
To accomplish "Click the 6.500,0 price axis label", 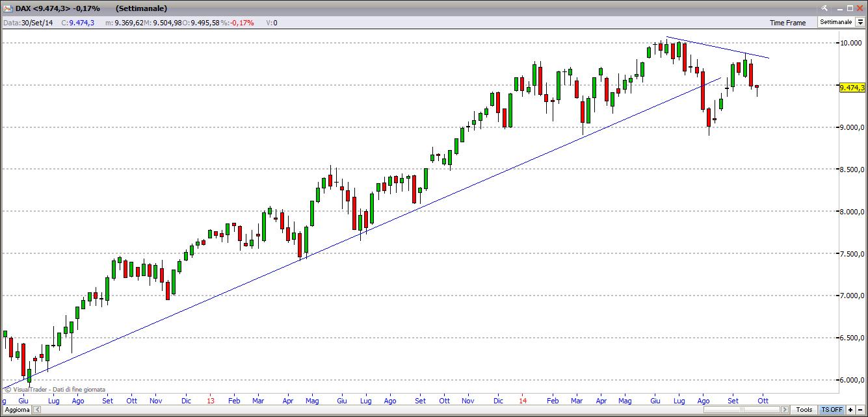I will [852, 338].
